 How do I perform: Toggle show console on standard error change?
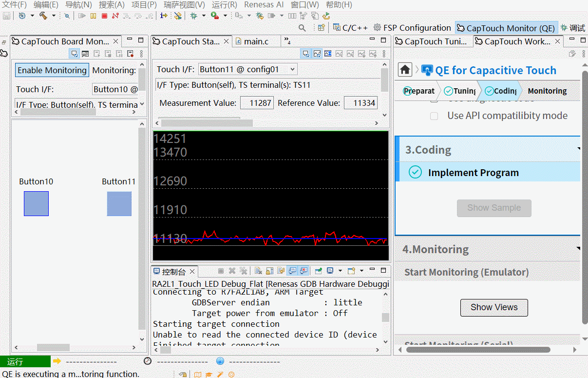[303, 271]
